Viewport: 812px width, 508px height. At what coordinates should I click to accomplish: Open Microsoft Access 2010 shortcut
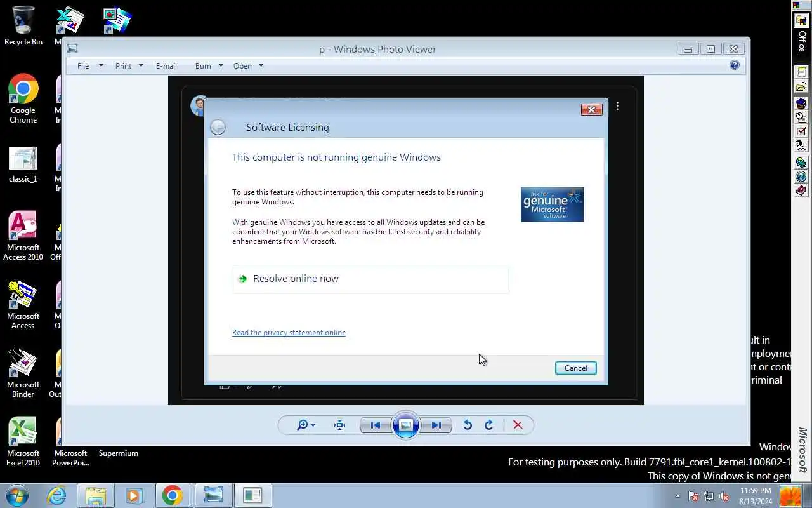23,236
